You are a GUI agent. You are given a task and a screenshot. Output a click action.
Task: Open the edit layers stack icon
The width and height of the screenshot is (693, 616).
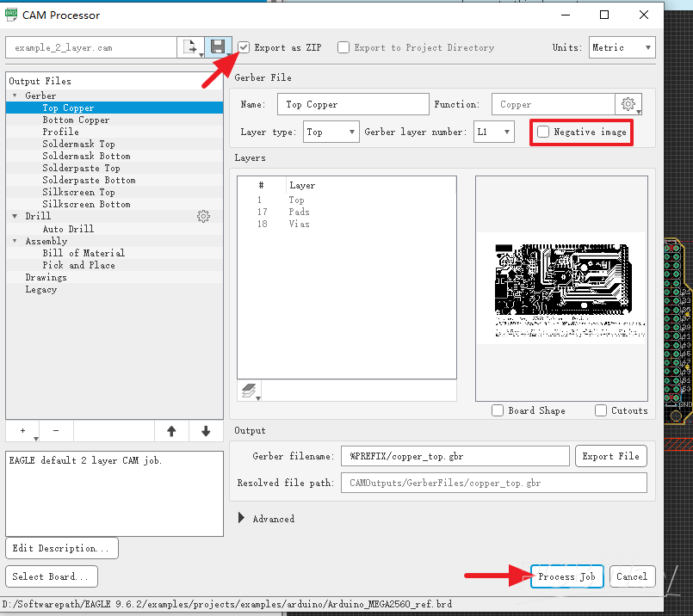click(x=250, y=391)
